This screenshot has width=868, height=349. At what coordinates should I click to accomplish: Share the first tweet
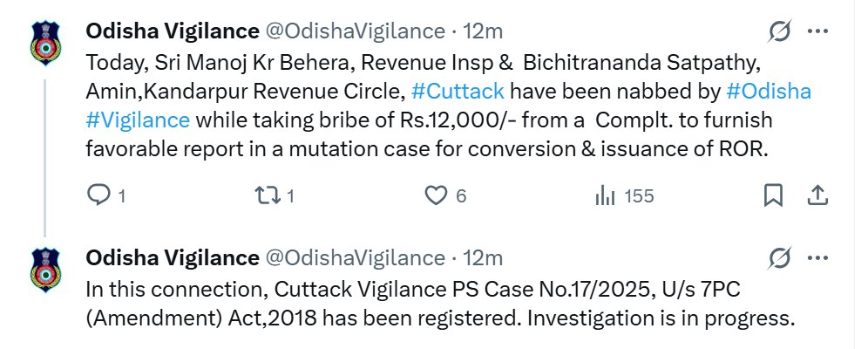tap(817, 195)
